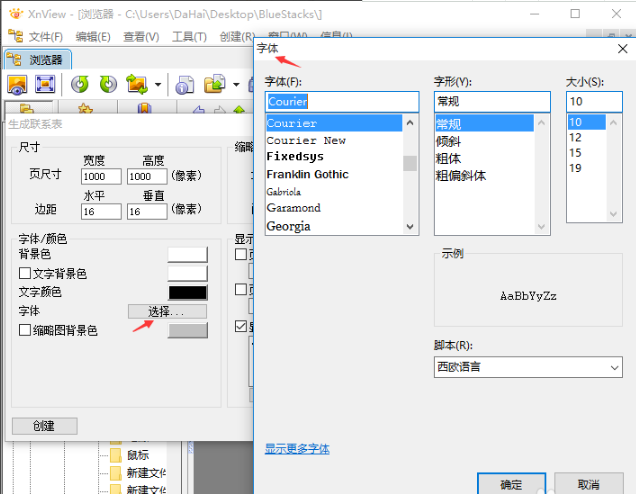Click the folder export toolbar icon
Image resolution: width=636 pixels, height=494 pixels.
214,85
